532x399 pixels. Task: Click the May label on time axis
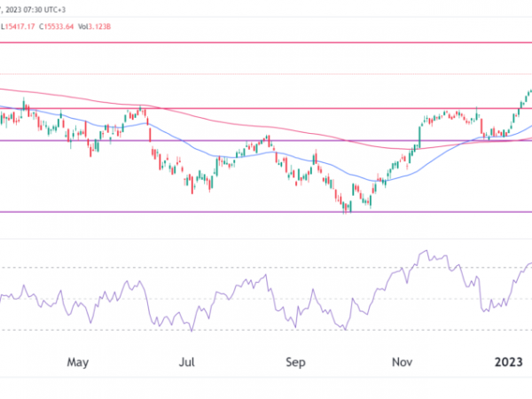[x=78, y=362]
